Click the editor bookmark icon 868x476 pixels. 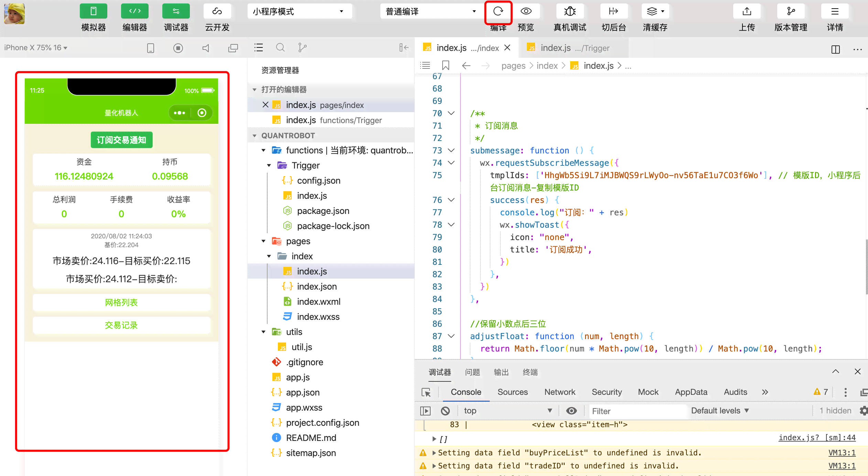click(446, 65)
